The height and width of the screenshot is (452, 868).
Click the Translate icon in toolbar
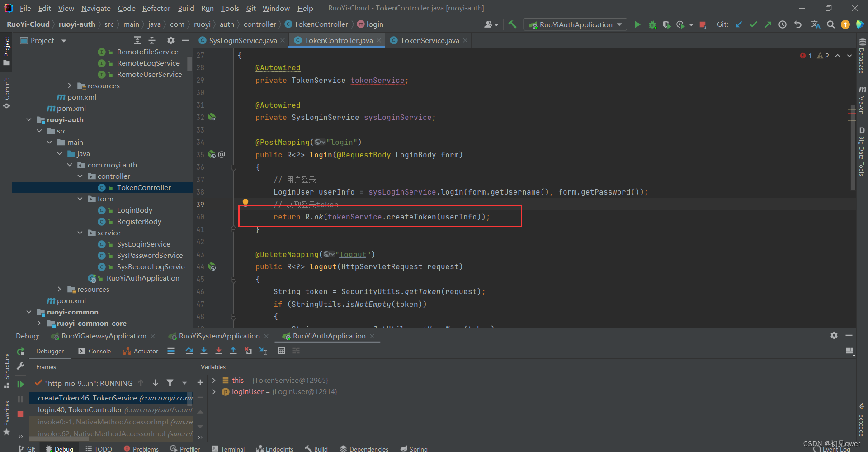click(x=816, y=24)
